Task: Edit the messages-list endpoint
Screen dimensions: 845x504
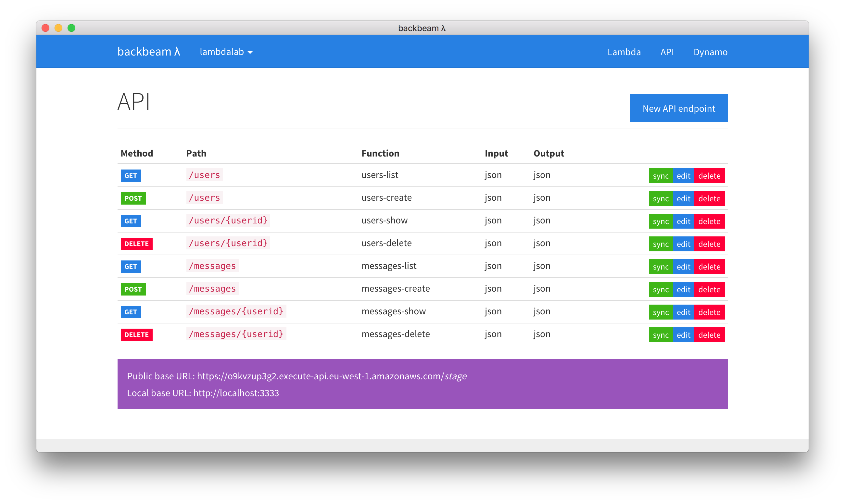Action: tap(683, 267)
